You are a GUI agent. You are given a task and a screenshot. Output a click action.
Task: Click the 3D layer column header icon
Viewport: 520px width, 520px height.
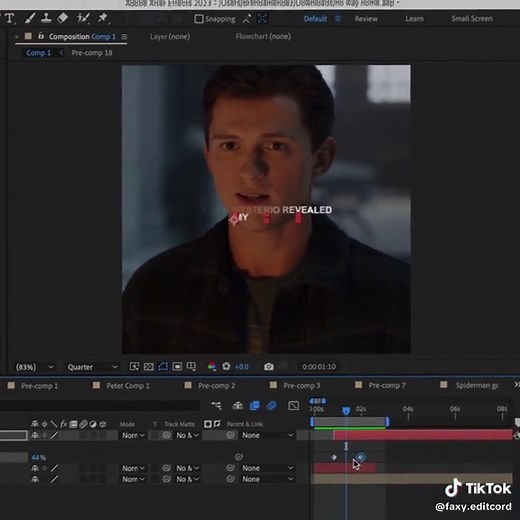(x=103, y=424)
